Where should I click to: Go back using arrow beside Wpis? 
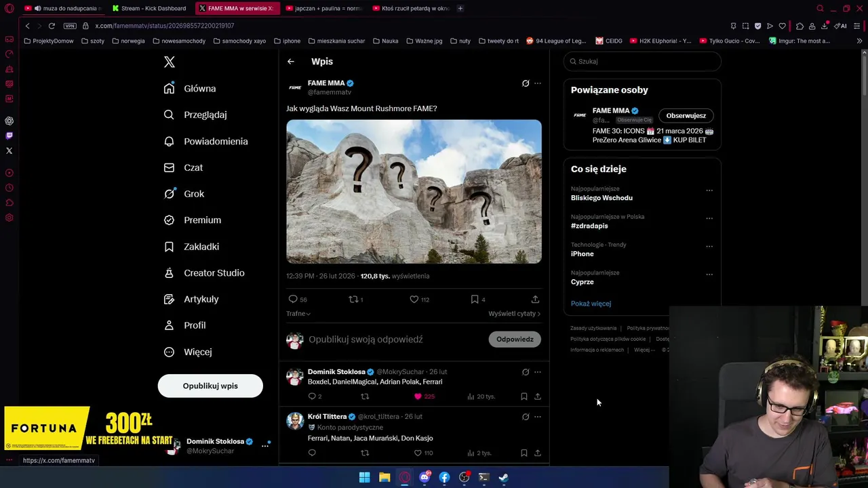click(291, 62)
